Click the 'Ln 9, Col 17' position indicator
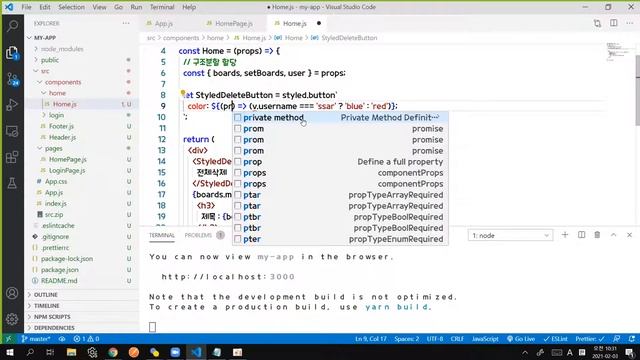 pyautogui.click(x=371, y=339)
